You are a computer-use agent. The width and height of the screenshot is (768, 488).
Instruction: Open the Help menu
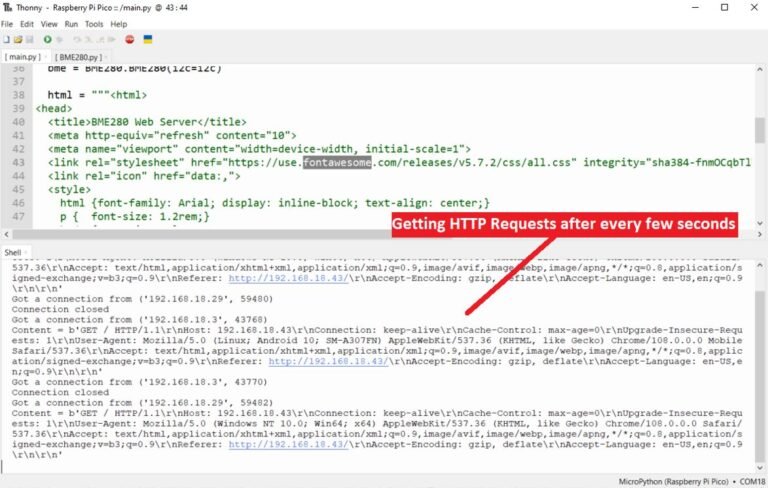118,23
